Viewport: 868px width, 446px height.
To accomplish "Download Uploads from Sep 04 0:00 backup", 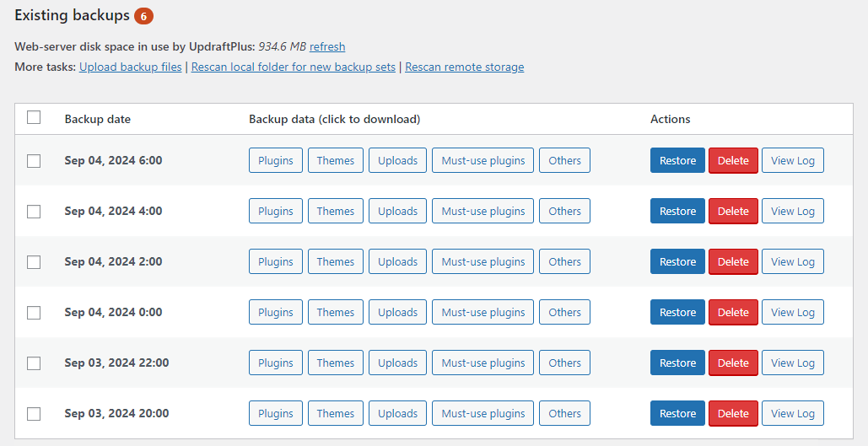I will (397, 312).
